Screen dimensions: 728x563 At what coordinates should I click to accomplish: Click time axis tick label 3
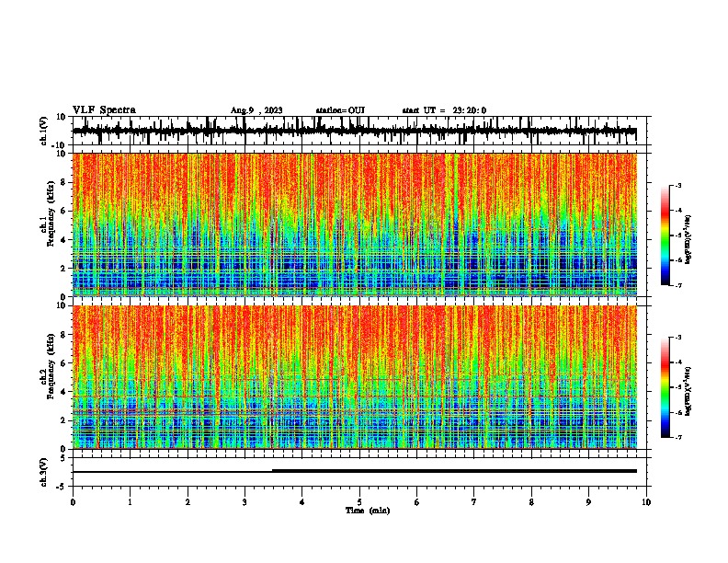tap(245, 502)
